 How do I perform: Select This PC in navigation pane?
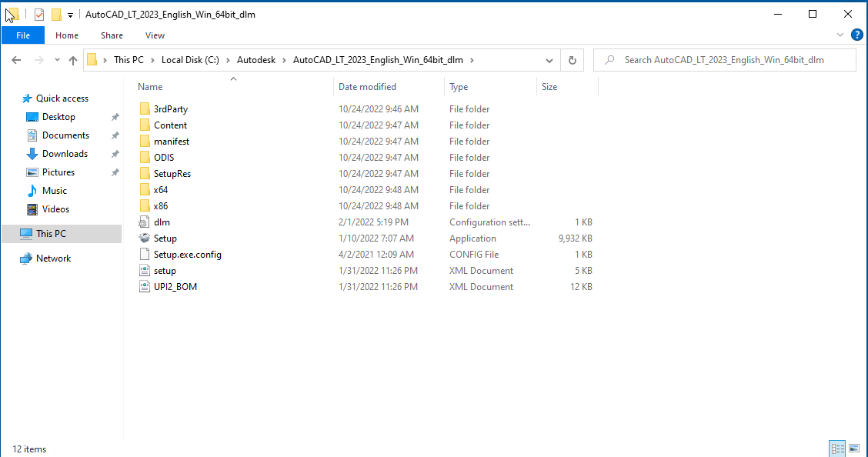click(62, 233)
